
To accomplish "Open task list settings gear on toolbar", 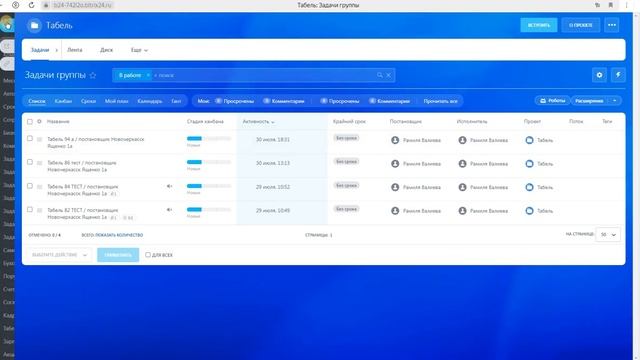I will coord(599,75).
